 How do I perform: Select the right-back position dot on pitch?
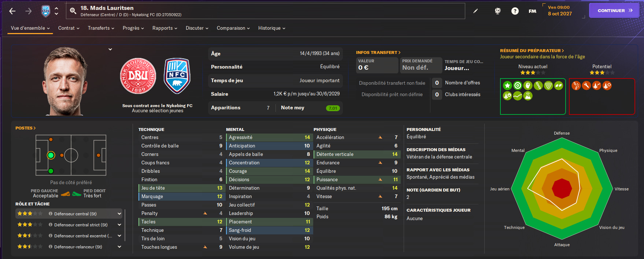51,171
